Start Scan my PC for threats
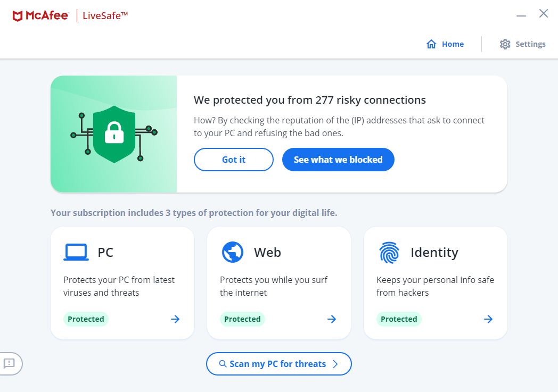 [278, 364]
